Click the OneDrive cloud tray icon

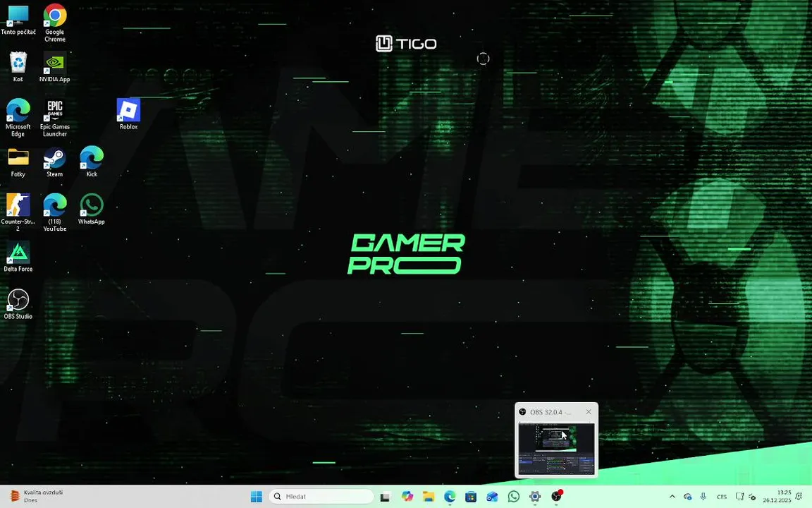click(x=688, y=497)
